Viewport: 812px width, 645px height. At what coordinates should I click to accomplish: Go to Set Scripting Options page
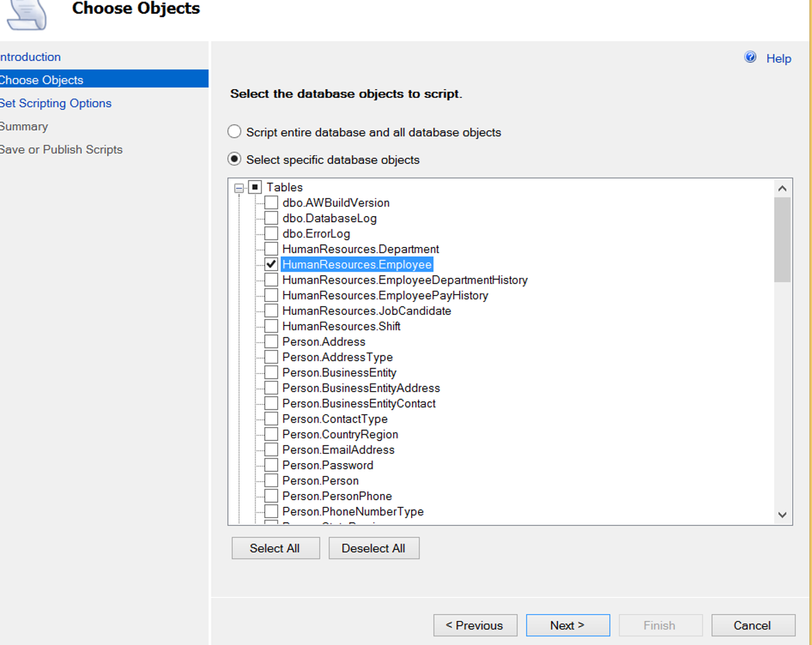(x=56, y=103)
